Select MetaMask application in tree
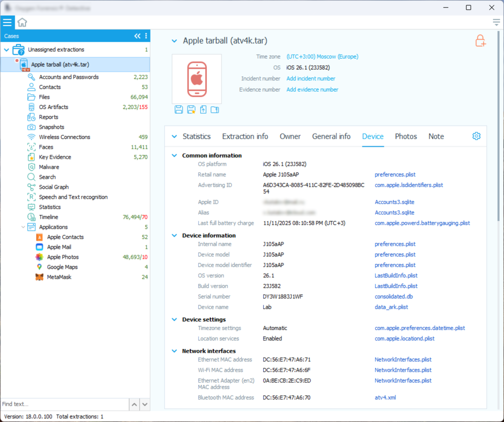The image size is (504, 422). click(x=59, y=277)
